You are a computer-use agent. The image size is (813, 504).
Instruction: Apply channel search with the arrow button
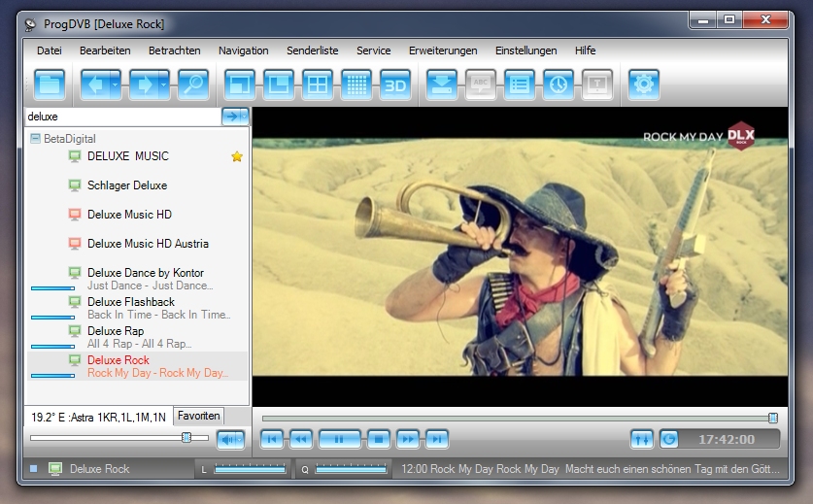click(231, 117)
